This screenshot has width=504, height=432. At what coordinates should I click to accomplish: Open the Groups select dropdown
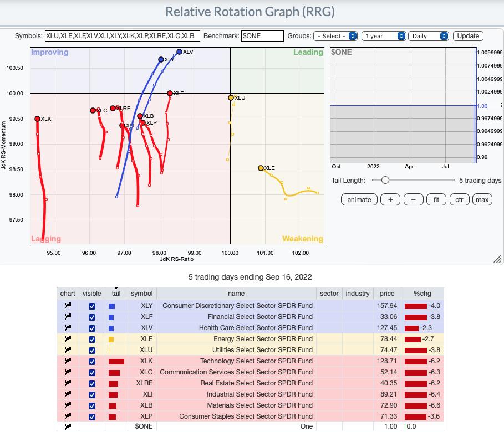pos(335,36)
